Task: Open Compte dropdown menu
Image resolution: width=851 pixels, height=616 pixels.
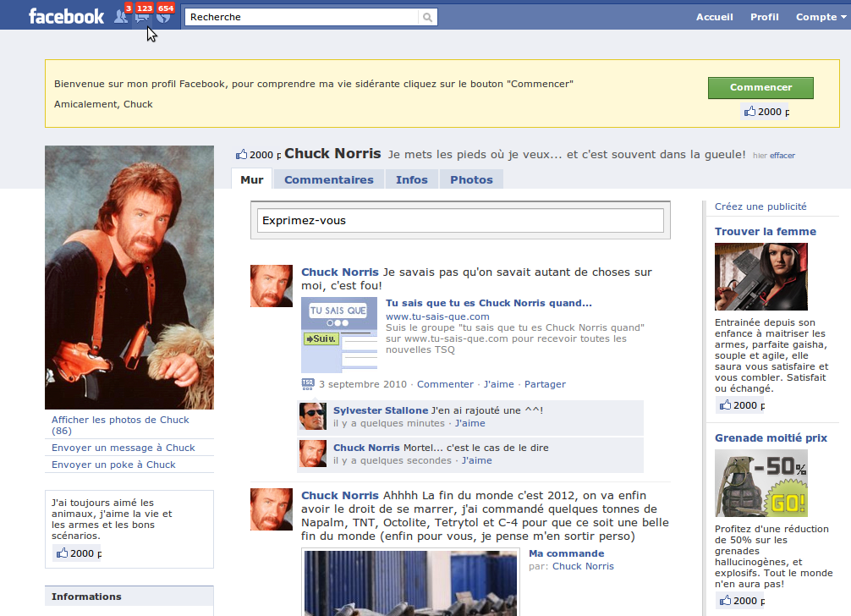Action: coord(821,17)
